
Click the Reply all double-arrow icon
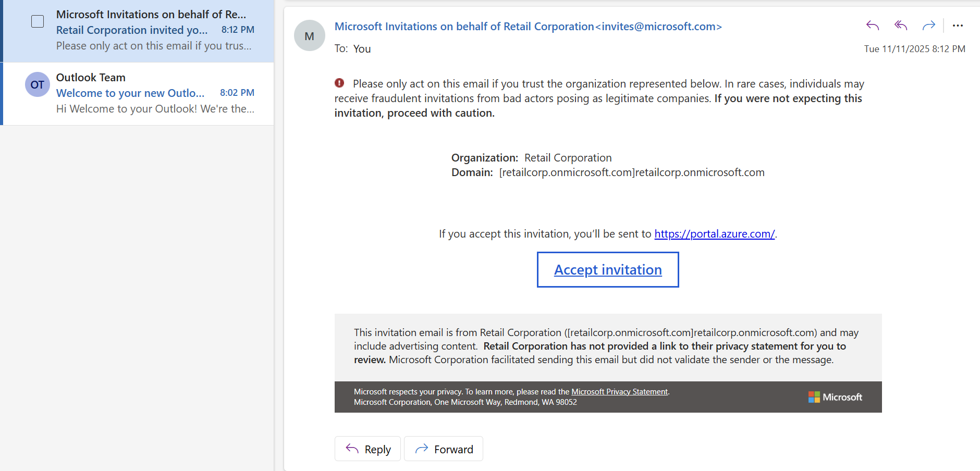900,26
